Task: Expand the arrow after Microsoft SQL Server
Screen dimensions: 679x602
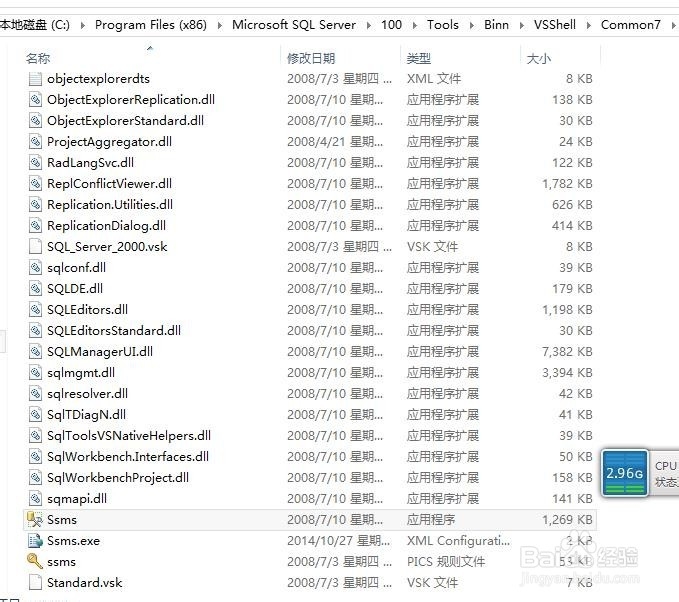Action: tap(369, 26)
